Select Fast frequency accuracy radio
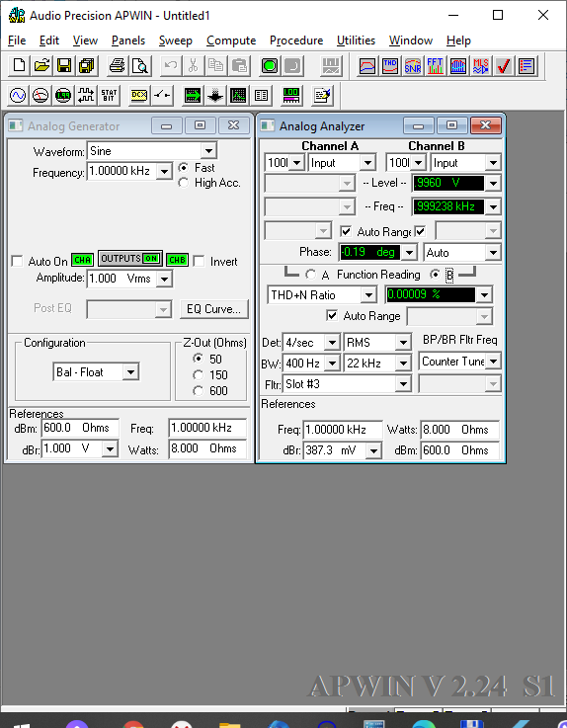Viewport: 567px width, 728px height. pyautogui.click(x=184, y=168)
